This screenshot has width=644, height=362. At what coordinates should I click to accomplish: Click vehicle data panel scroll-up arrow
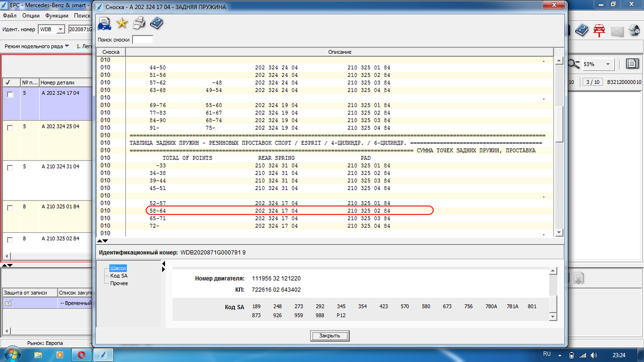(553, 271)
